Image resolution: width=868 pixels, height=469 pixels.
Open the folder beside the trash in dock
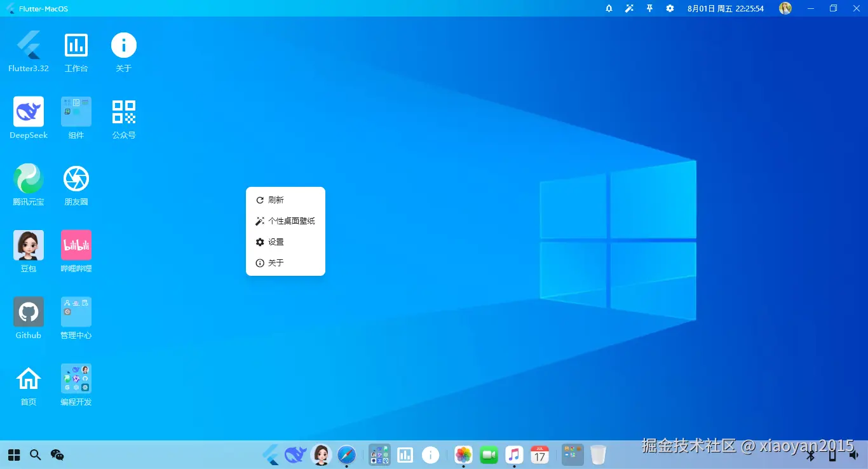[x=573, y=454]
